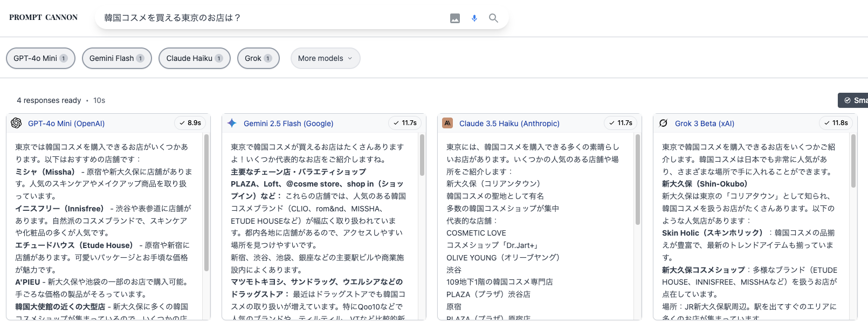Toggle the Grok model chip
The width and height of the screenshot is (868, 330).
[258, 58]
